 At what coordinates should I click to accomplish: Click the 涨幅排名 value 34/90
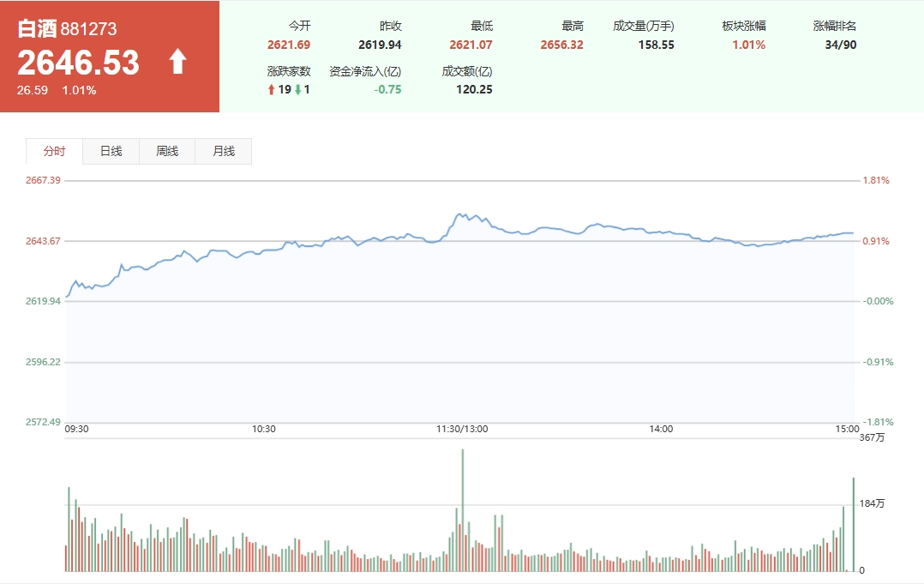pyautogui.click(x=838, y=45)
